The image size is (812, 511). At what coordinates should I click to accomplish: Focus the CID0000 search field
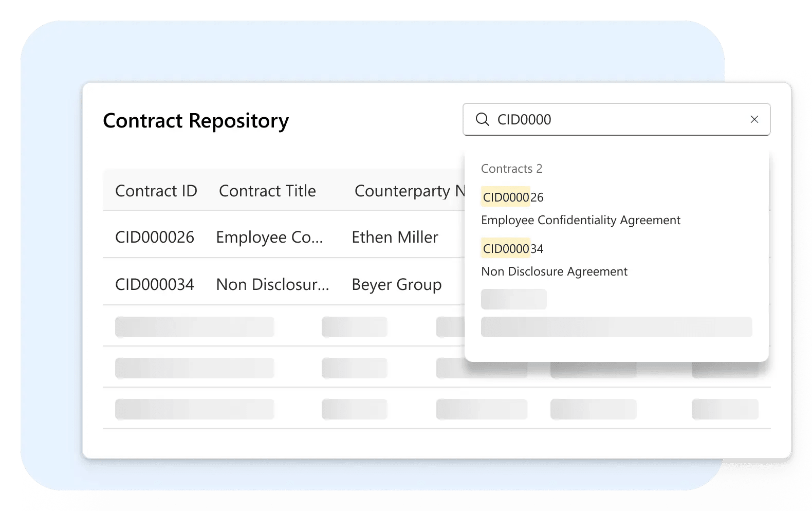[x=616, y=119]
